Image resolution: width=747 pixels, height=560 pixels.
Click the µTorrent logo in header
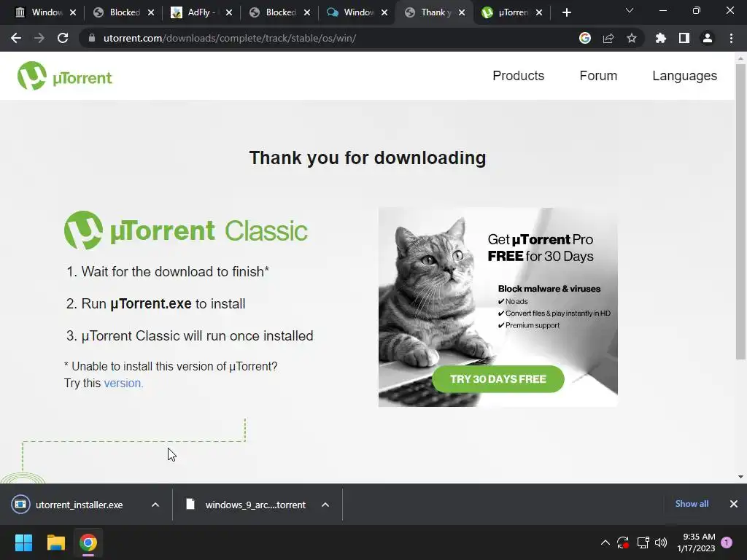pos(65,76)
